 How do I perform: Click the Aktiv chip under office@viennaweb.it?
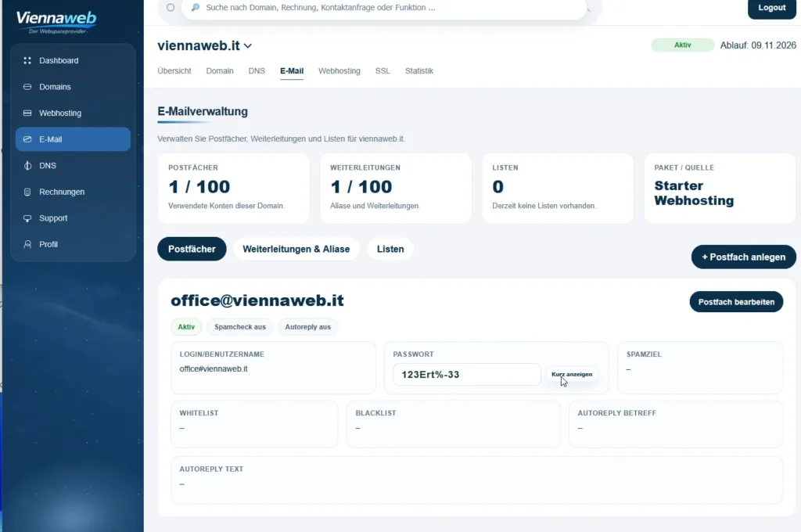186,327
